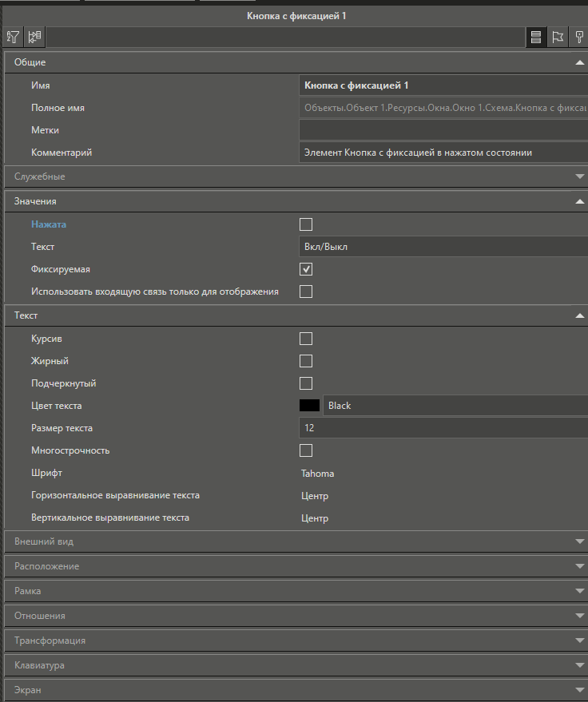
Task: Enable Использовать входящую связь только для отображения checkbox
Action: [306, 292]
